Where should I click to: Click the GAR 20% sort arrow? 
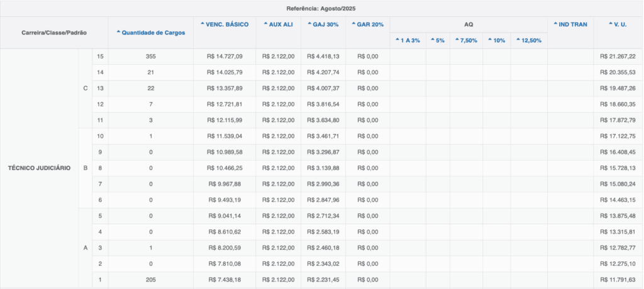click(x=353, y=24)
